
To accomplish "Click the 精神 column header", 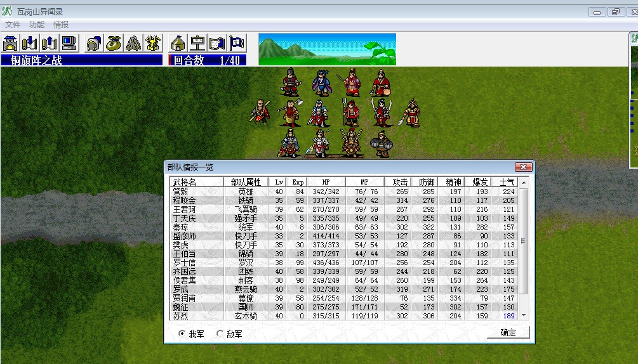I will 451,182.
